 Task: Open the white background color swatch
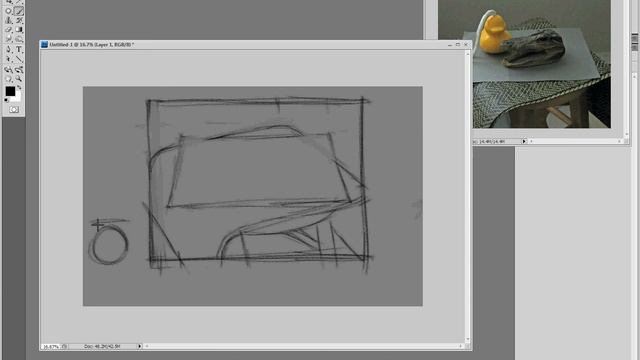(x=17, y=98)
